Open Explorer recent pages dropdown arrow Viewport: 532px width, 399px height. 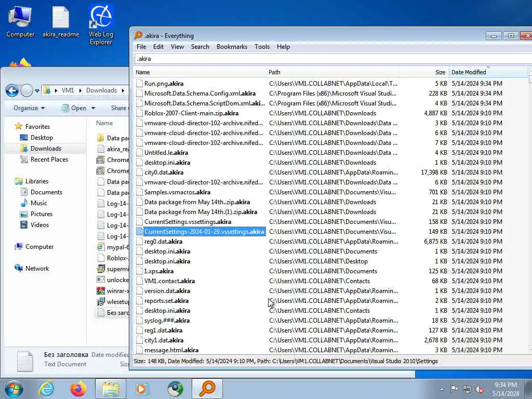[37, 91]
